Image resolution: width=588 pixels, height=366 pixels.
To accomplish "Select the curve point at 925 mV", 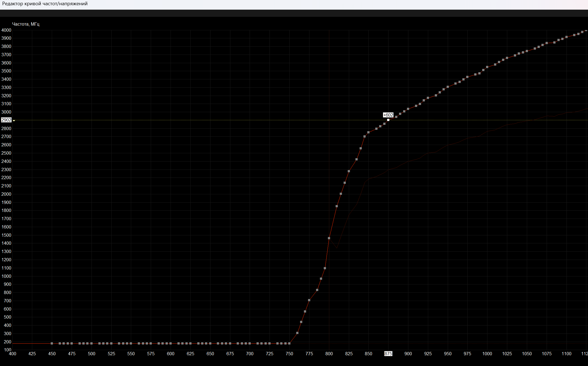I will pyautogui.click(x=428, y=98).
